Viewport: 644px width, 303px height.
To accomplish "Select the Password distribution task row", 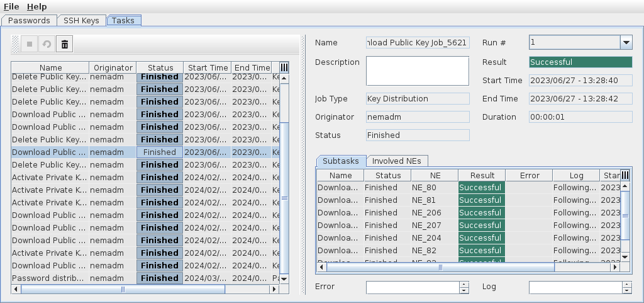I will [x=48, y=278].
